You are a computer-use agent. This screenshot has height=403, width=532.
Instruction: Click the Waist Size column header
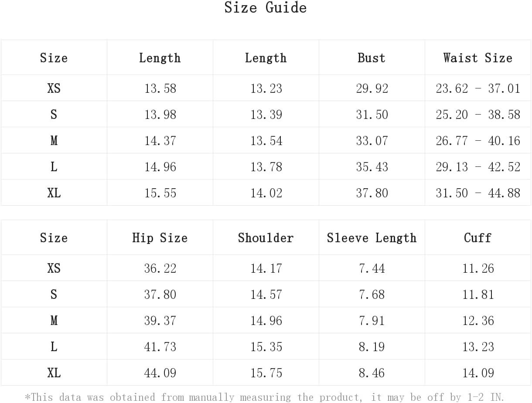point(478,58)
